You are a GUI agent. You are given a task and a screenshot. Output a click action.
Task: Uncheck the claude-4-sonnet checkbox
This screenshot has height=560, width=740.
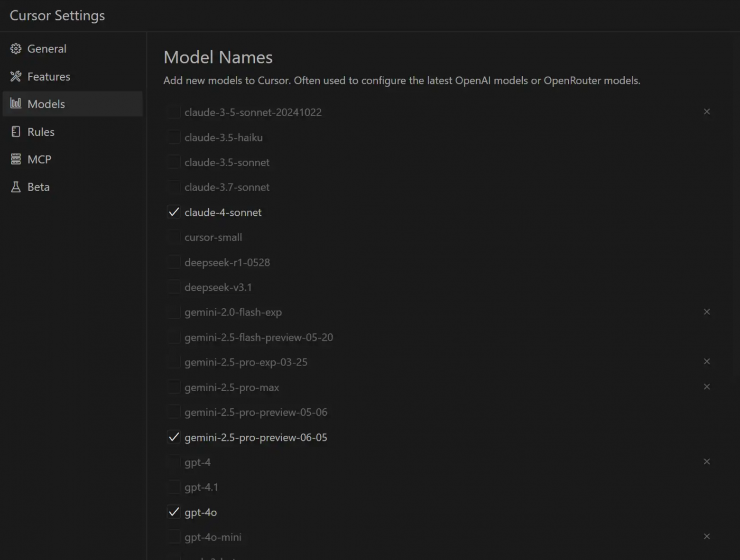coord(174,212)
